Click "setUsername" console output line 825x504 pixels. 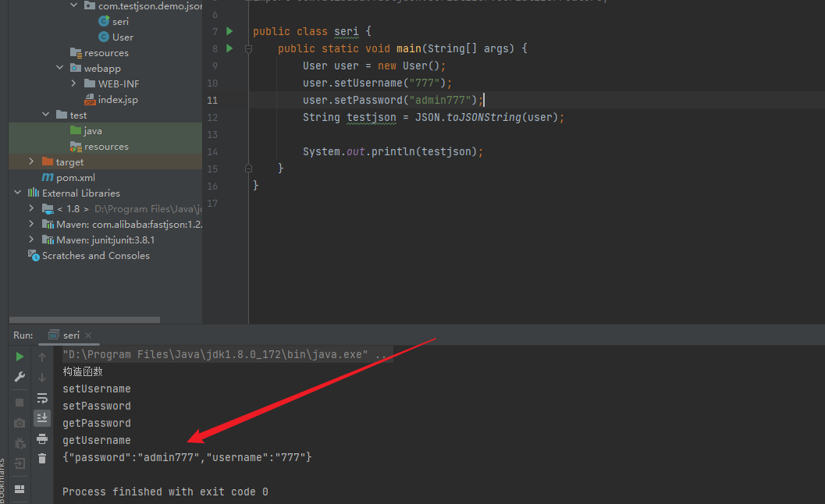(x=97, y=389)
